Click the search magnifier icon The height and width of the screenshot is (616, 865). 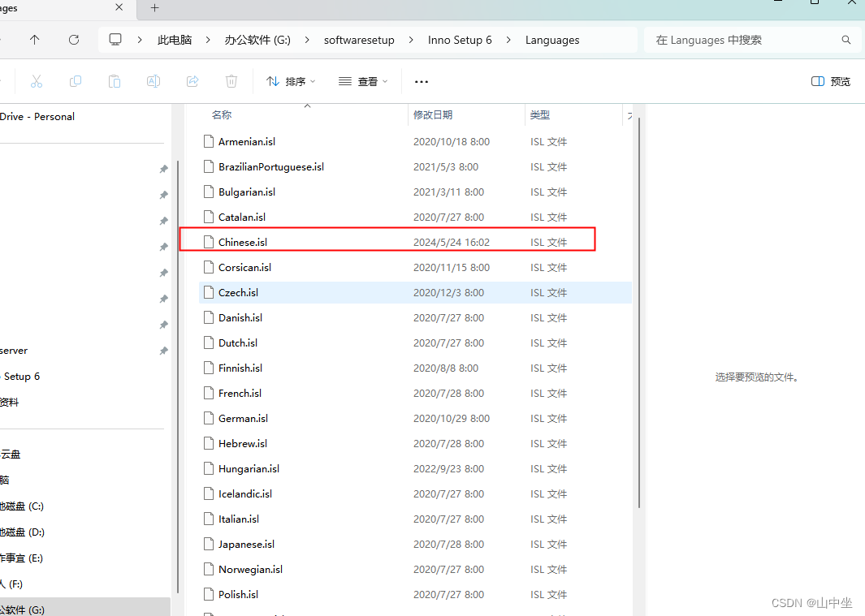click(x=846, y=40)
